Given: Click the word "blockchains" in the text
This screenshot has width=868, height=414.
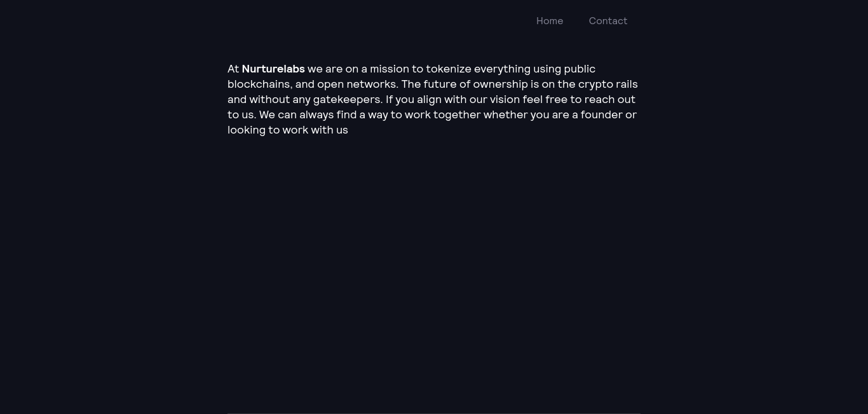Looking at the screenshot, I should pyautogui.click(x=260, y=84).
